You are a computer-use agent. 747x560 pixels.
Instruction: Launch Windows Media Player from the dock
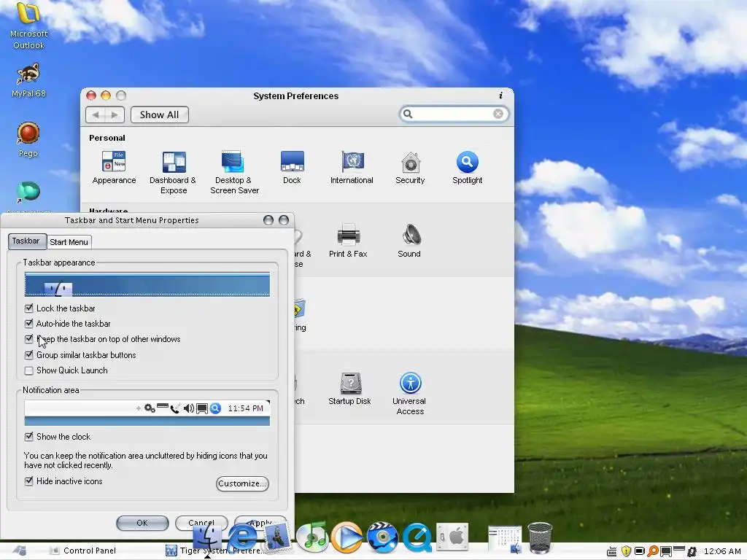[x=347, y=538]
